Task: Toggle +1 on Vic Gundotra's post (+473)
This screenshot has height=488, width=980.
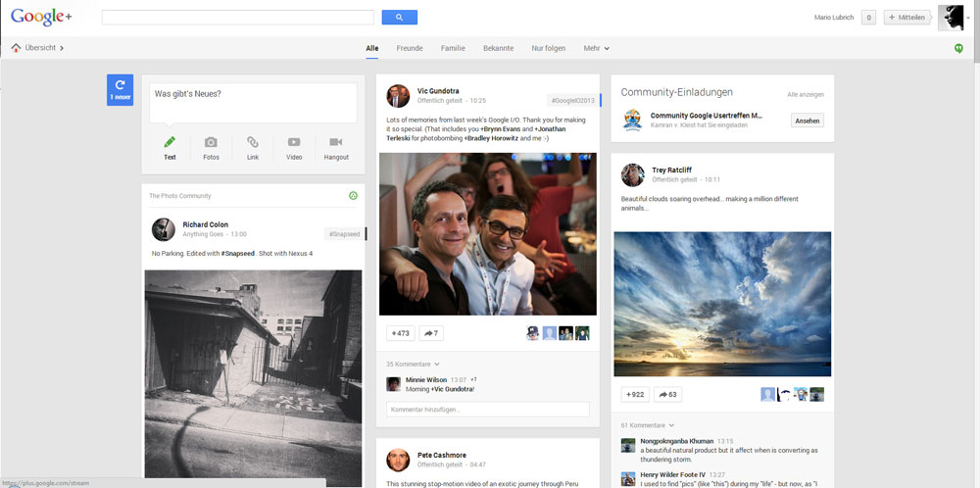Action: coord(400,333)
